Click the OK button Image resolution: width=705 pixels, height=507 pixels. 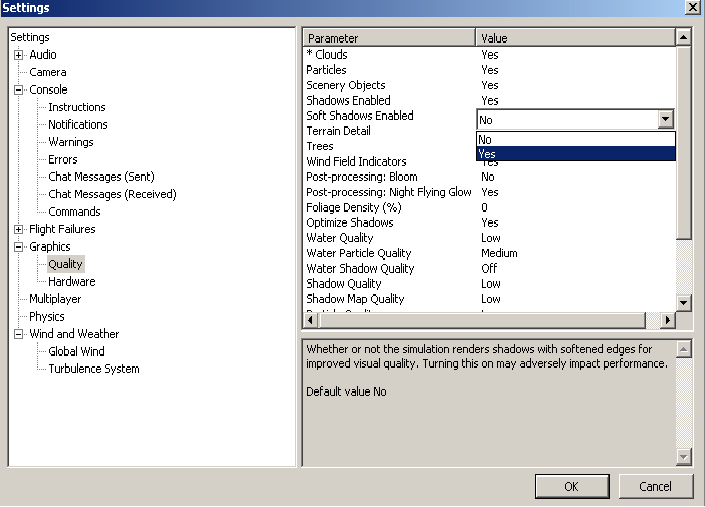(x=571, y=487)
